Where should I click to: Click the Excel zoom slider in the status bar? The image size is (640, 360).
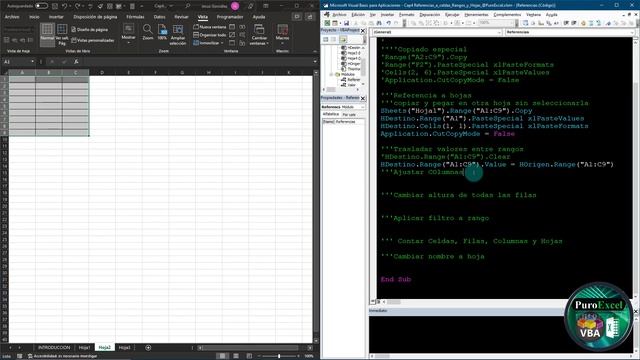pyautogui.click(x=279, y=356)
